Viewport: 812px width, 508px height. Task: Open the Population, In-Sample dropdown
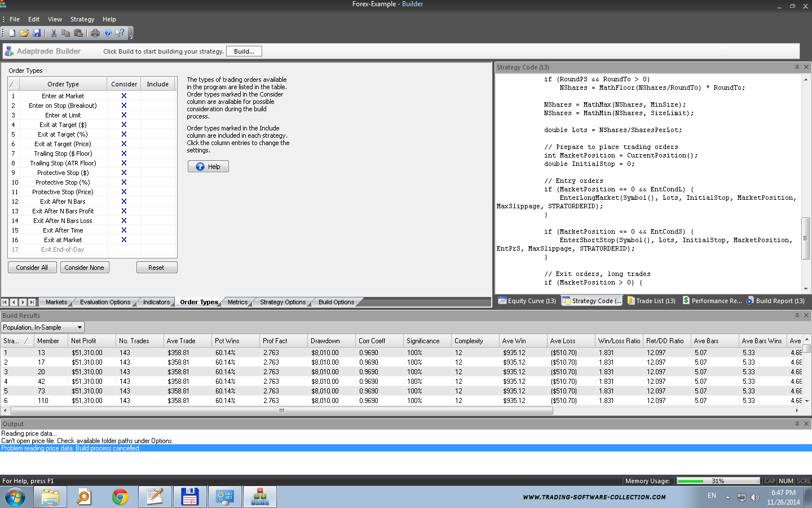(80, 327)
